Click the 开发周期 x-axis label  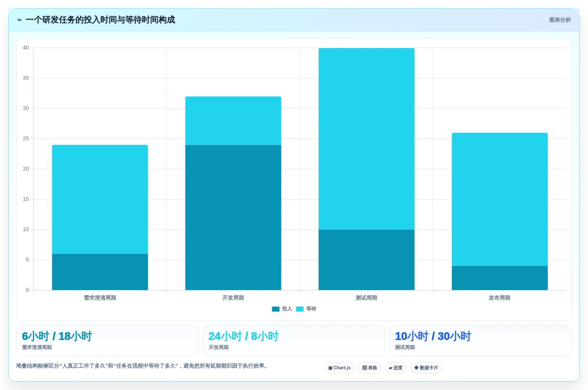click(233, 298)
